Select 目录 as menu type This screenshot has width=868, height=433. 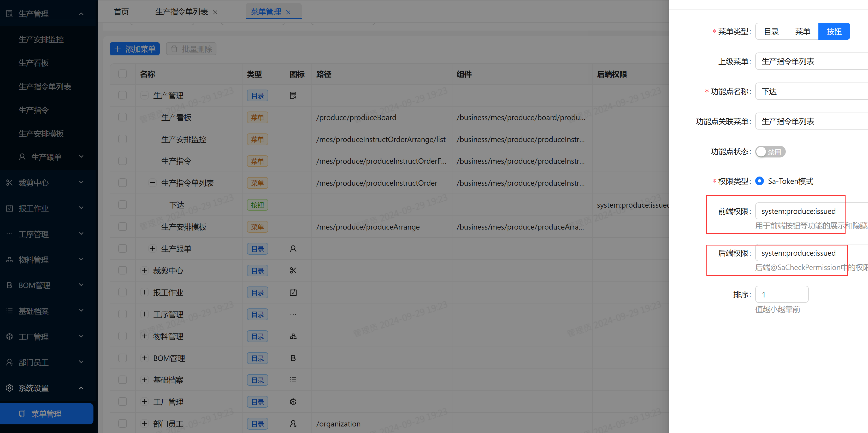point(771,31)
